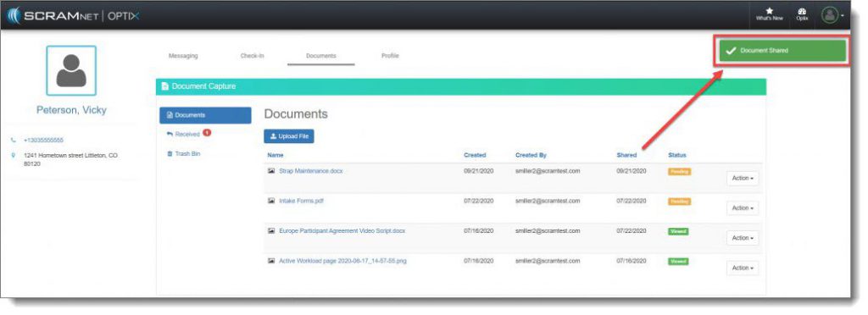The image size is (868, 315).
Task: Click file icon beside Strap Maintenance.docx
Action: tap(271, 171)
